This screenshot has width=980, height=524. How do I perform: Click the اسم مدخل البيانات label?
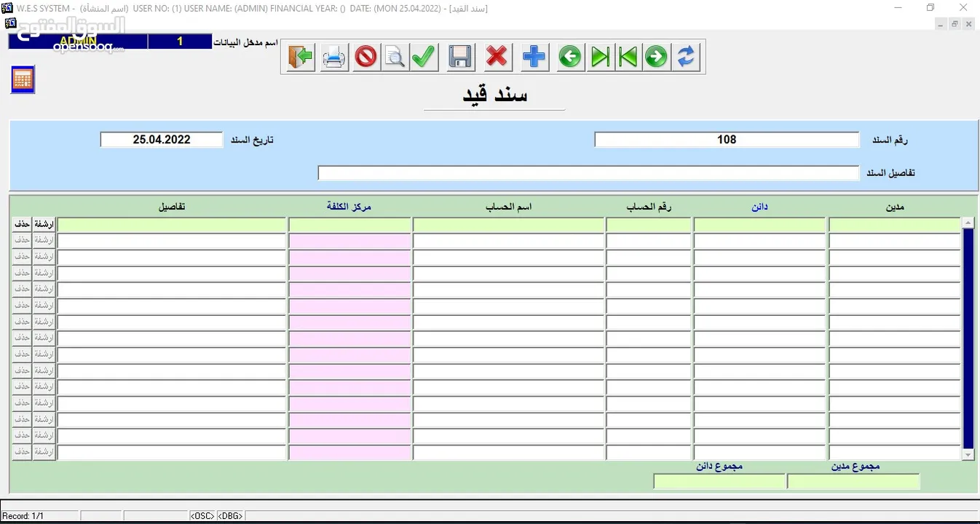[x=245, y=42]
